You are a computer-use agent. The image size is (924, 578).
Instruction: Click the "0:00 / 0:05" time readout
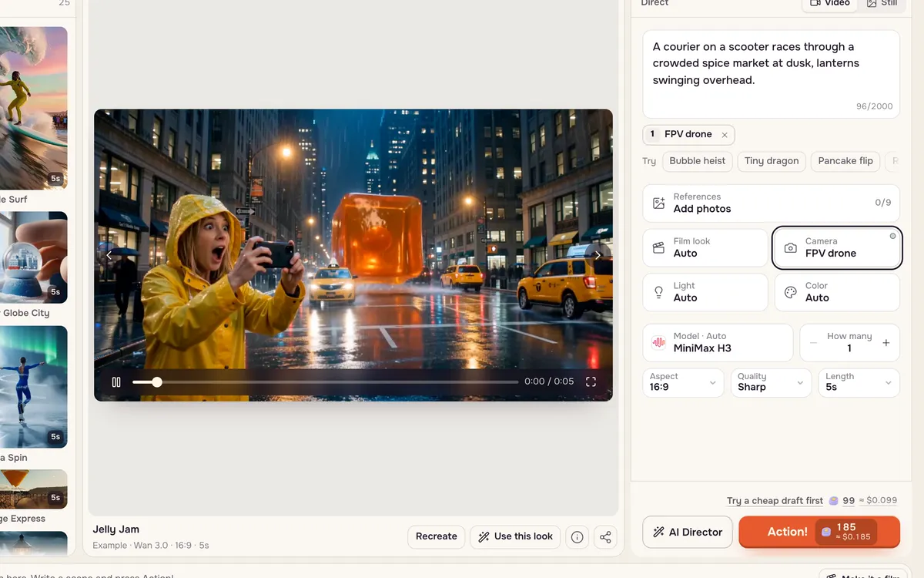[549, 381]
